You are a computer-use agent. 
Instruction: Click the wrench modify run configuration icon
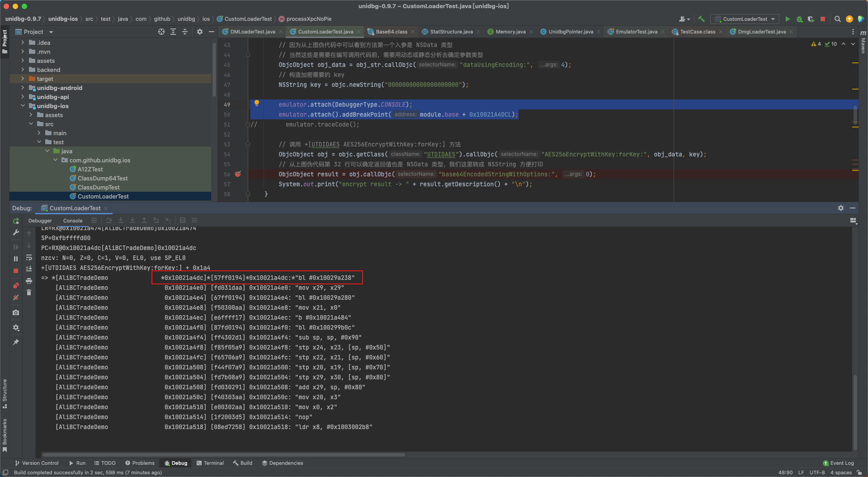coord(16,232)
